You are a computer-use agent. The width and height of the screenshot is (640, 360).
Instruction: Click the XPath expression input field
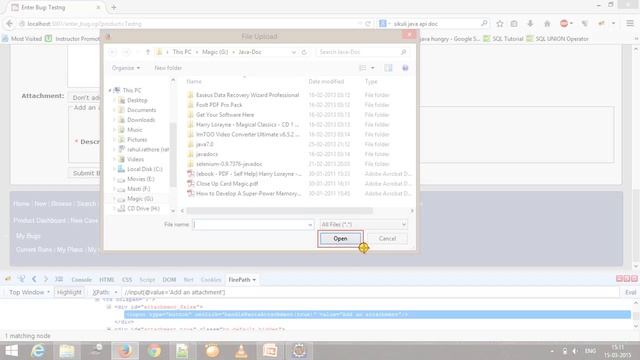point(369,292)
